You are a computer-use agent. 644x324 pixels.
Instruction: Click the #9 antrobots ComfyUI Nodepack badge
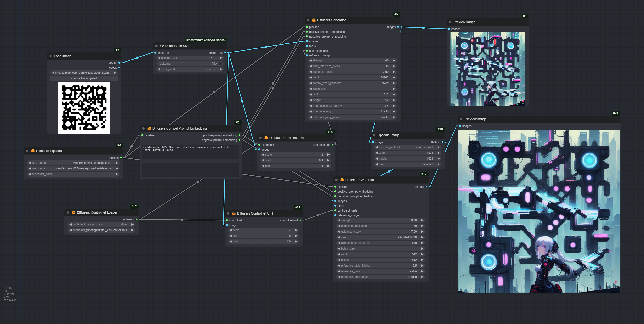coord(206,40)
